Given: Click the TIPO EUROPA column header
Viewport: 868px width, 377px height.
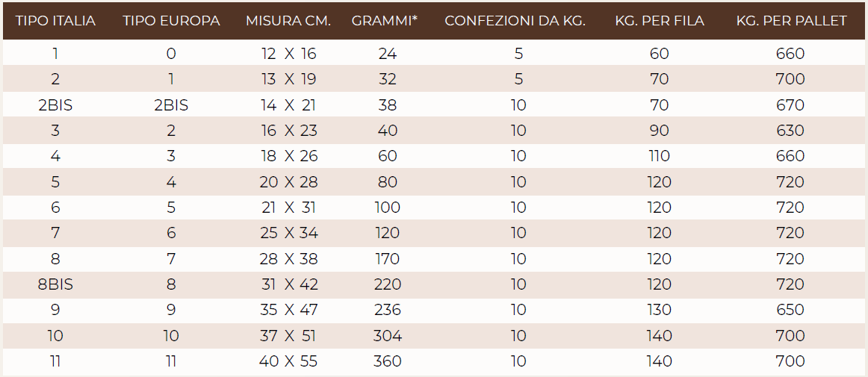Looking at the screenshot, I should pyautogui.click(x=171, y=21).
